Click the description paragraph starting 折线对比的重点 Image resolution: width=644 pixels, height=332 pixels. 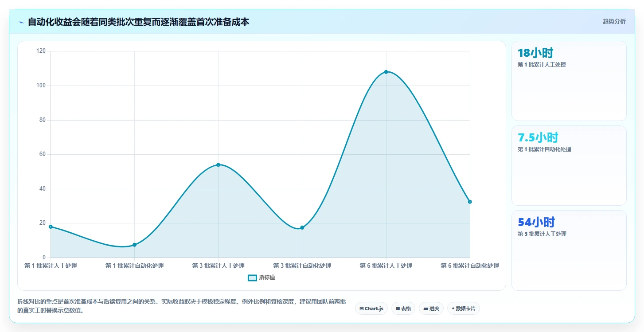(x=181, y=306)
